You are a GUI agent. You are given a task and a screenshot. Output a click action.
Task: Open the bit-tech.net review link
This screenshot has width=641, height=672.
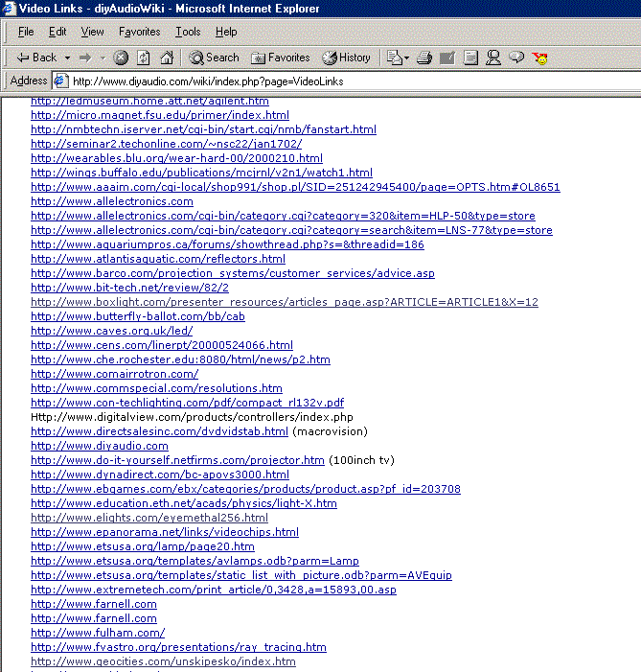coord(129,288)
